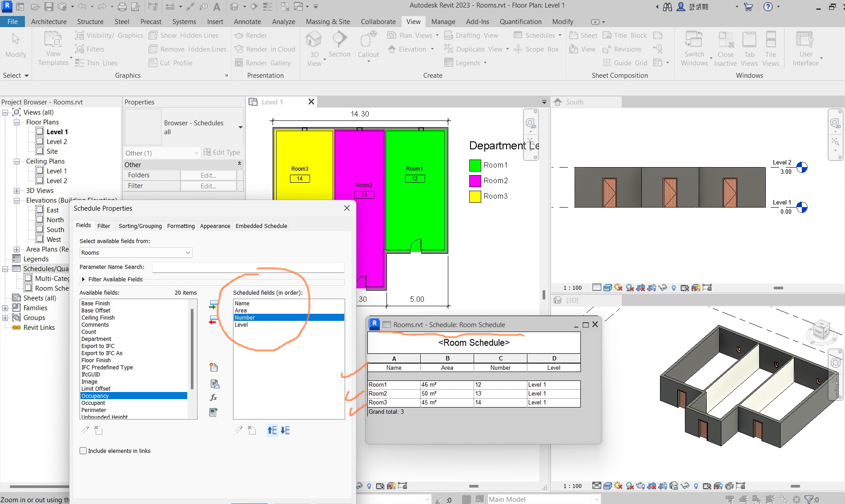845x504 pixels.
Task: Remove field using red arrow button
Action: [x=213, y=321]
